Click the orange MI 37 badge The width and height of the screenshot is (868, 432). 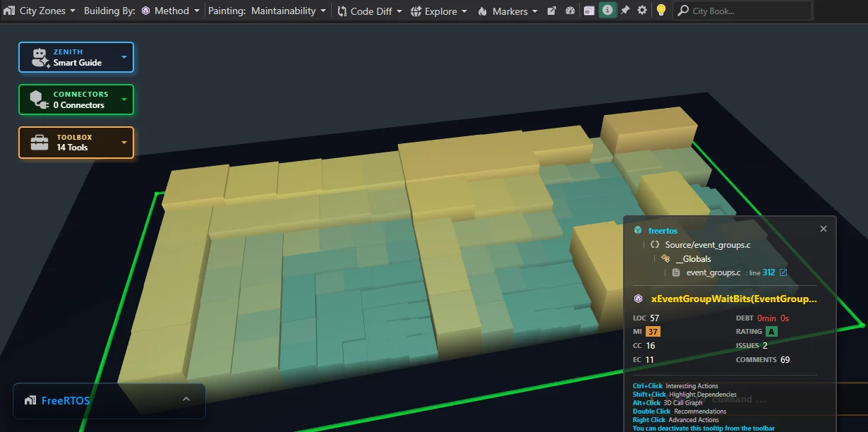click(653, 332)
